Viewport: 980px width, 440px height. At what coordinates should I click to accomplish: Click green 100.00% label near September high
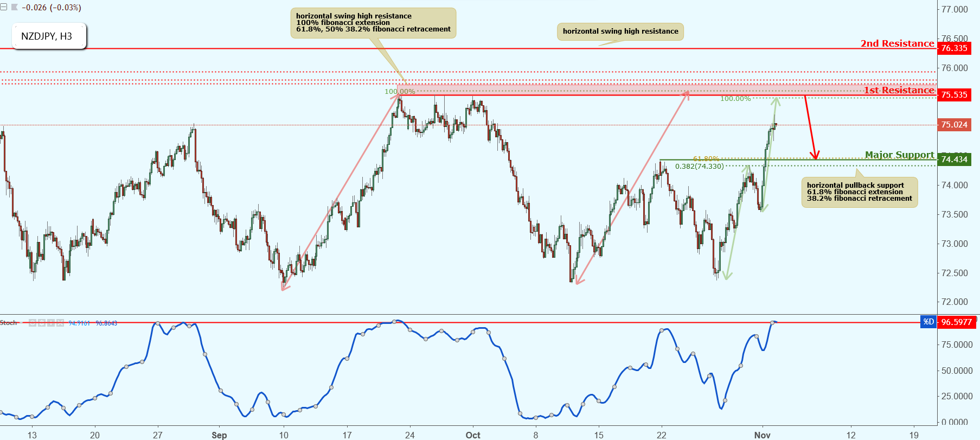(x=400, y=91)
